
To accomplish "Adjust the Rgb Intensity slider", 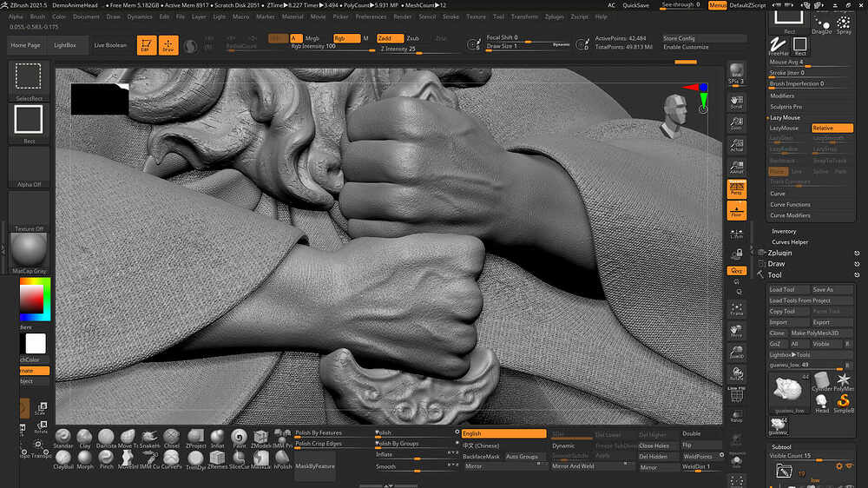I will [332, 48].
